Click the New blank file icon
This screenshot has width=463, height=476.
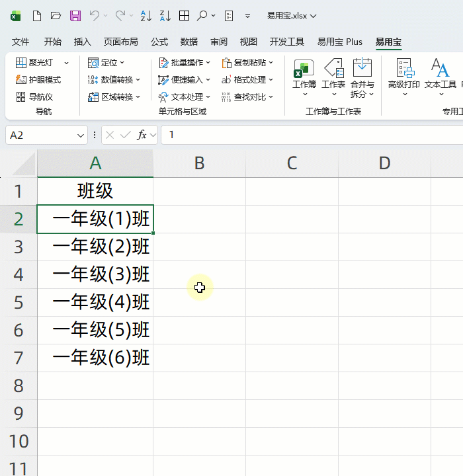37,15
